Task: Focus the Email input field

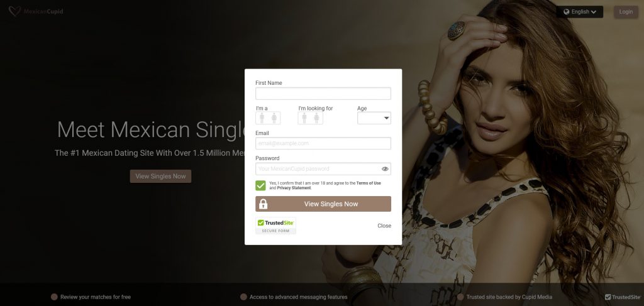Action: [x=323, y=143]
